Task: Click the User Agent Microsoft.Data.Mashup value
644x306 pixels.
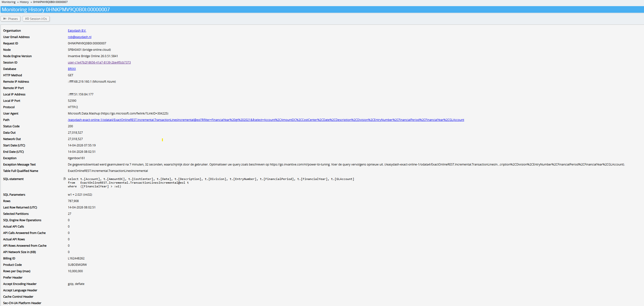Action: (x=118, y=114)
